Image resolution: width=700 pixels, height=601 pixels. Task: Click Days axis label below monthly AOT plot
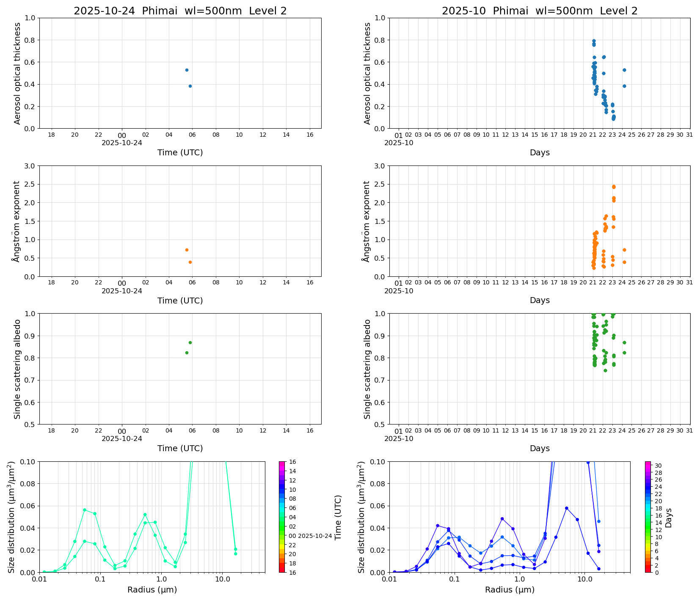point(540,152)
